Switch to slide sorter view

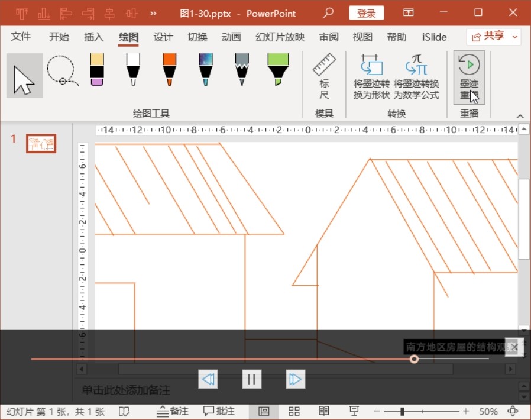click(293, 411)
